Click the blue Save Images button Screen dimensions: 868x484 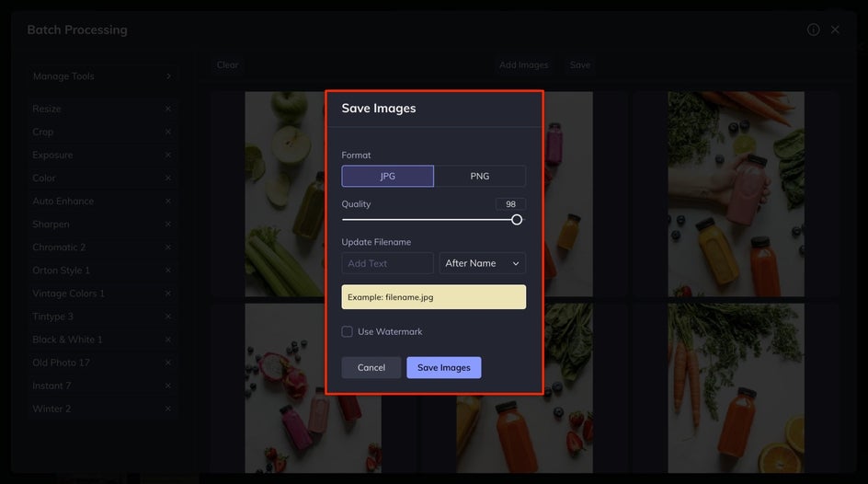click(444, 368)
